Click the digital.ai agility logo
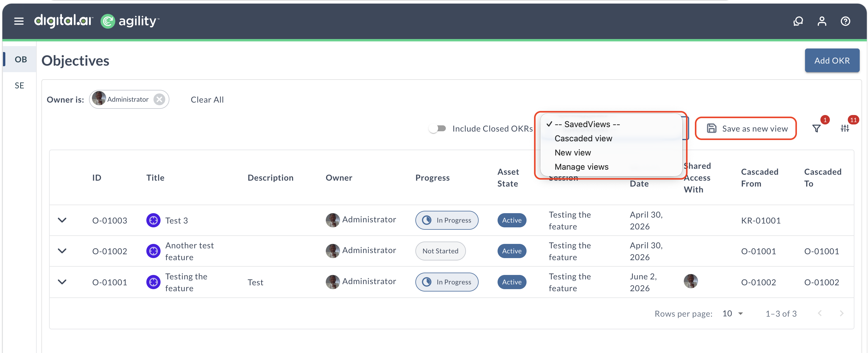This screenshot has height=353, width=868. coord(97,21)
